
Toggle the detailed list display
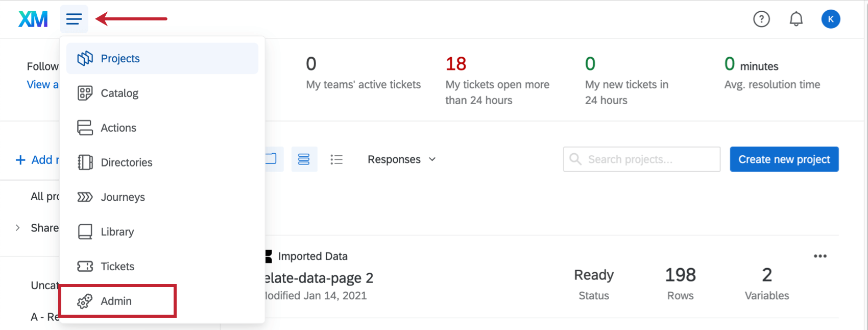click(337, 159)
